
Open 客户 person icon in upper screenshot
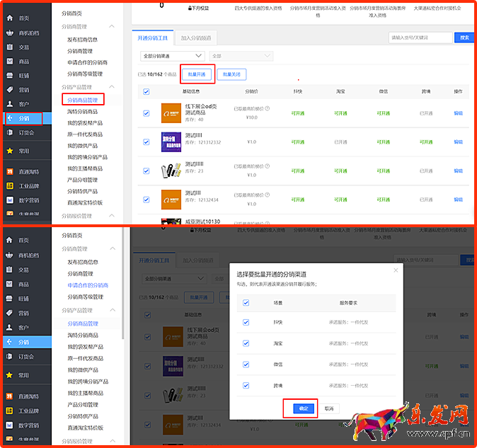[10, 104]
